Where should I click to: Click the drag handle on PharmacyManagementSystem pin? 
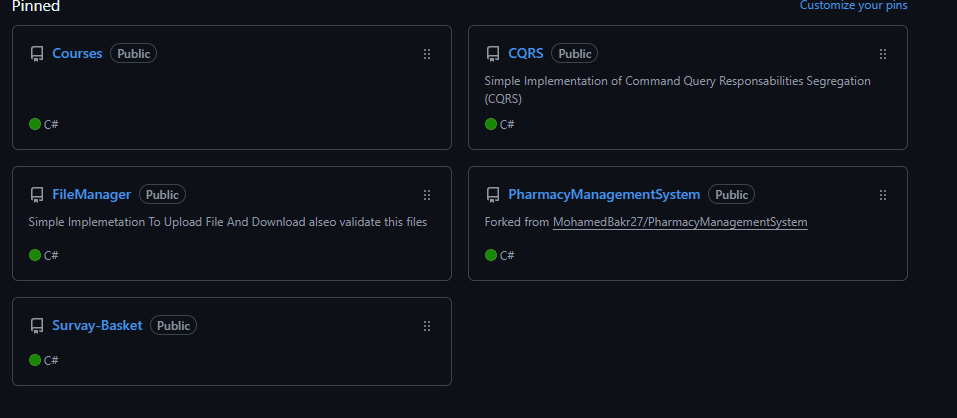click(883, 195)
